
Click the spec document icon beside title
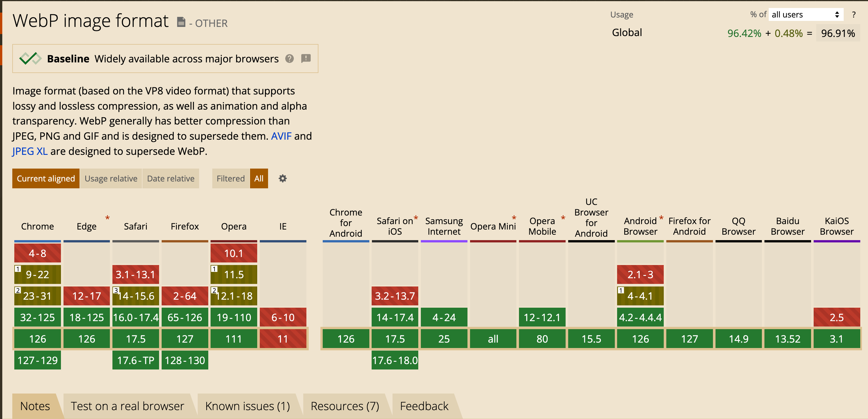click(181, 22)
